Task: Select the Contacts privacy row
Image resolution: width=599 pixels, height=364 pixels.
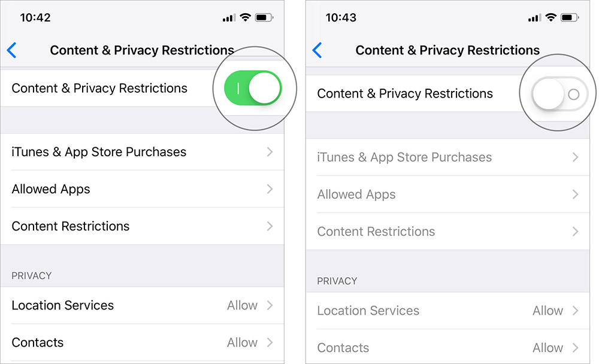Action: pyautogui.click(x=38, y=342)
